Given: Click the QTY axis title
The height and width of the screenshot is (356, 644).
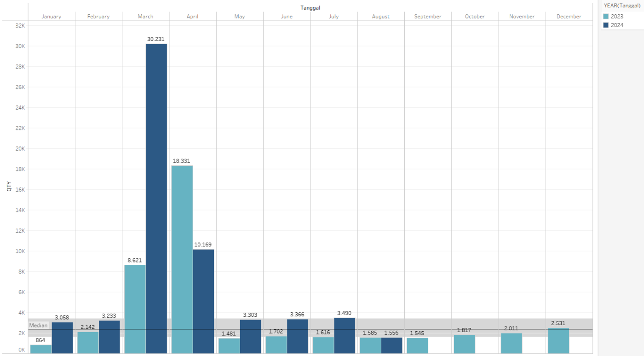Looking at the screenshot, I should click(9, 187).
